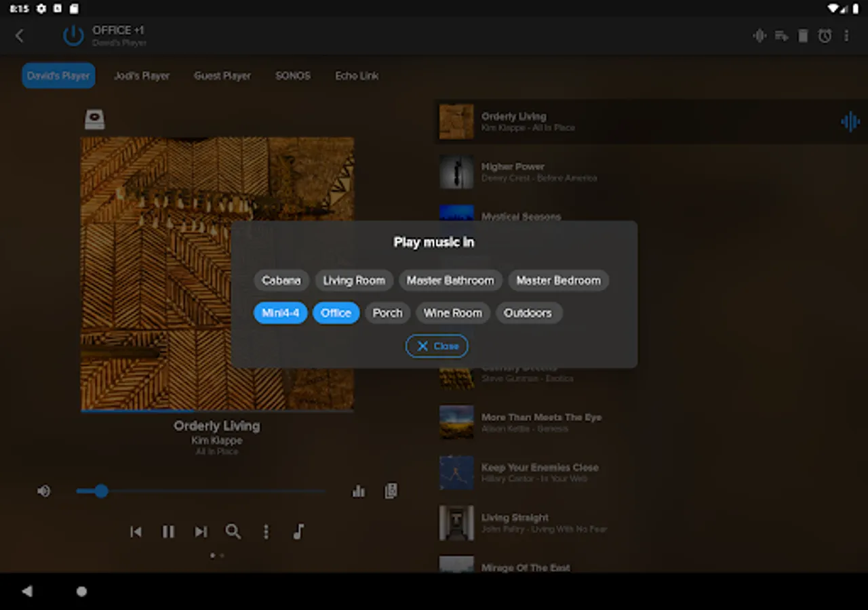Viewport: 868px width, 610px height.
Task: Open the header three-dot overflow menu
Action: point(846,36)
